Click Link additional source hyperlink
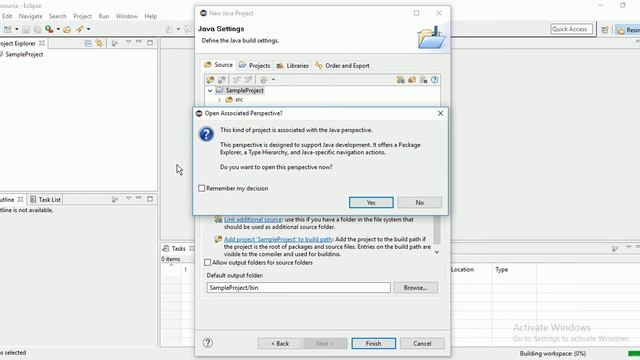Viewport: 640px width, 360px height. (253, 220)
